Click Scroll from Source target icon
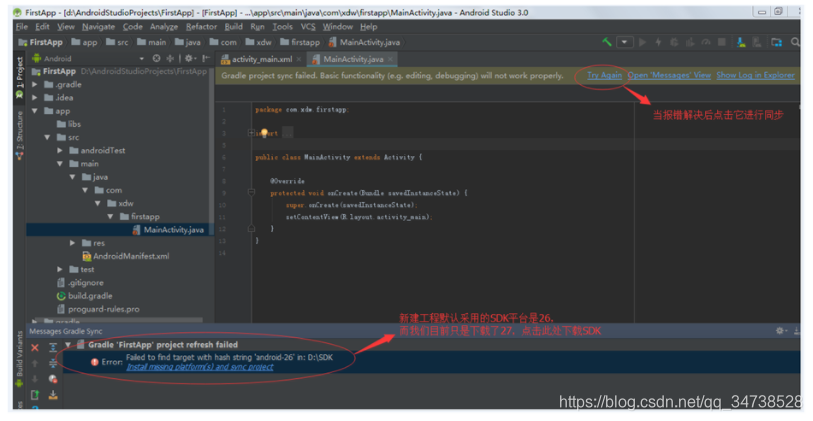This screenshot has height=421, width=813. 157,59
